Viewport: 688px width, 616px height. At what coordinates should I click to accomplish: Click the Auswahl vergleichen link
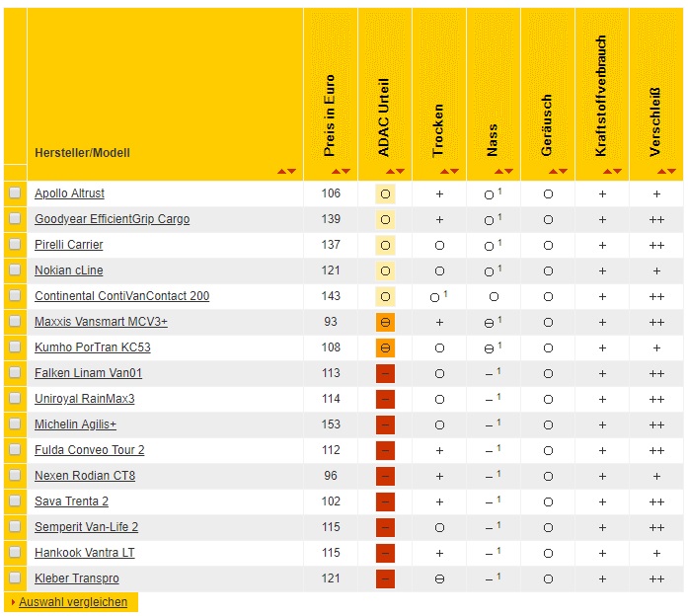click(x=73, y=602)
